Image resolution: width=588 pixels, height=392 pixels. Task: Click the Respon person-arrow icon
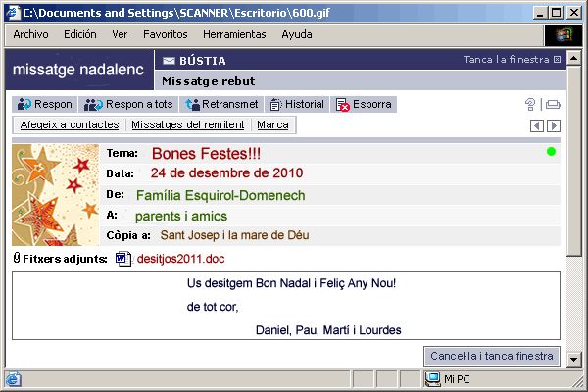coord(24,104)
